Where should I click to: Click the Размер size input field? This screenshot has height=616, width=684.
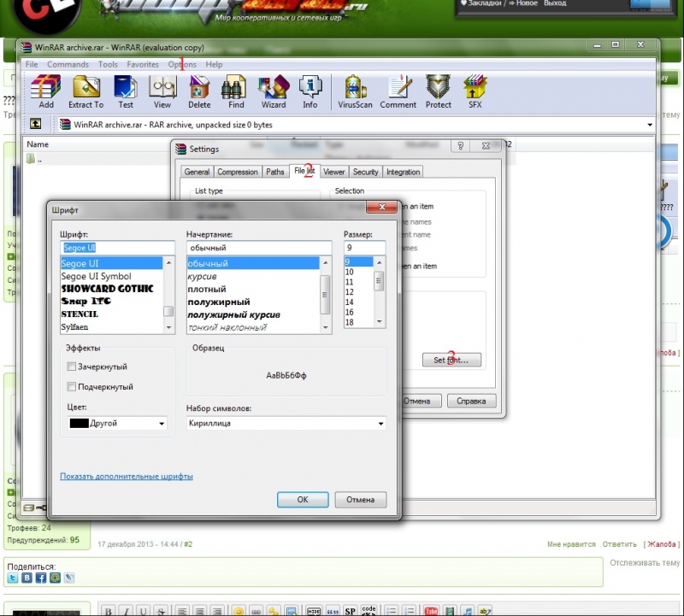click(365, 248)
